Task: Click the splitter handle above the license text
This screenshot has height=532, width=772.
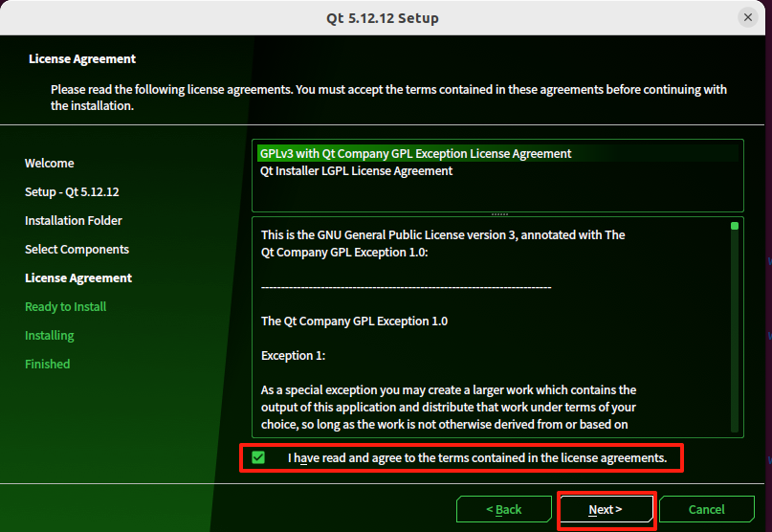Action: [x=497, y=214]
